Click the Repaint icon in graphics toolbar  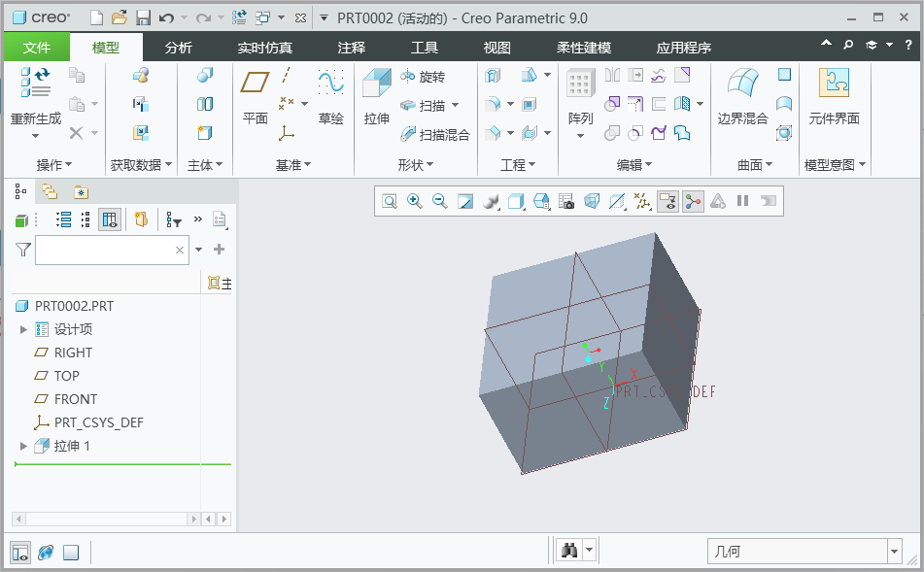[x=465, y=201]
